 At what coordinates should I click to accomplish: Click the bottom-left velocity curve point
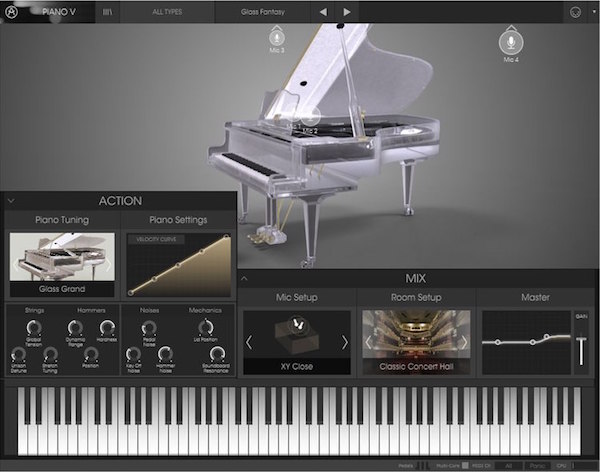tap(131, 292)
